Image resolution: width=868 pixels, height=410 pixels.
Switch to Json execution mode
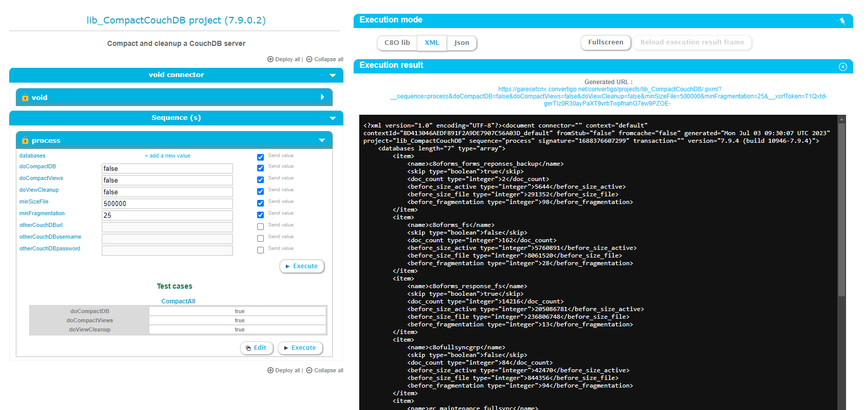click(461, 43)
